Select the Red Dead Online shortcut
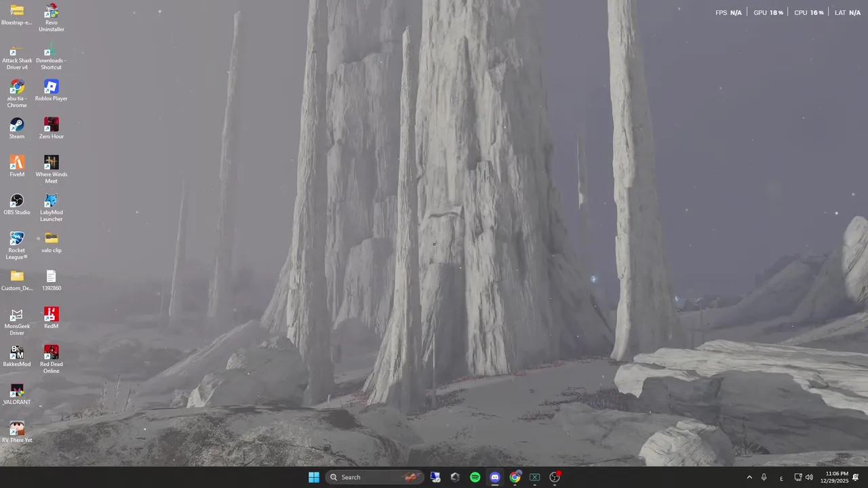 tap(52, 360)
